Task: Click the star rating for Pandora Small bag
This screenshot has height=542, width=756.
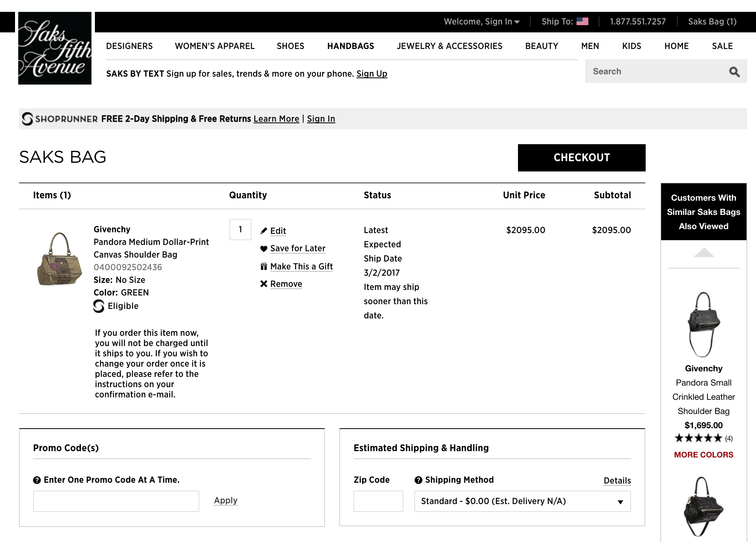Action: click(x=698, y=438)
